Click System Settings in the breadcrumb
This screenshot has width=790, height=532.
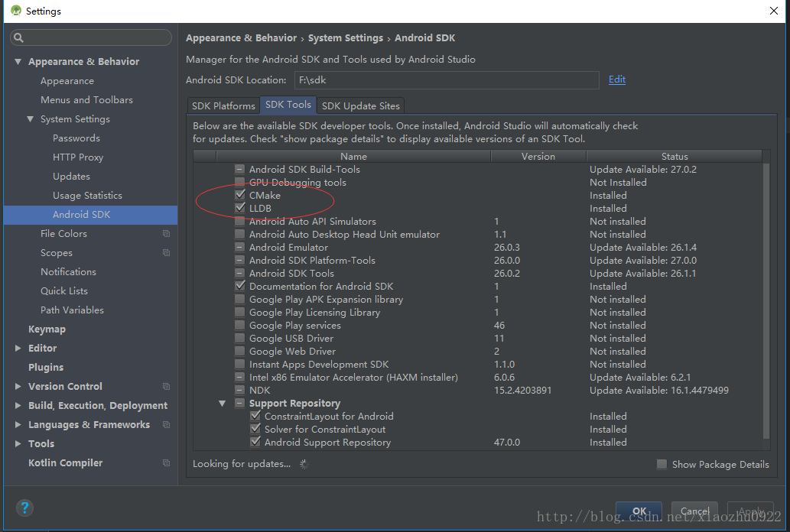tap(346, 37)
